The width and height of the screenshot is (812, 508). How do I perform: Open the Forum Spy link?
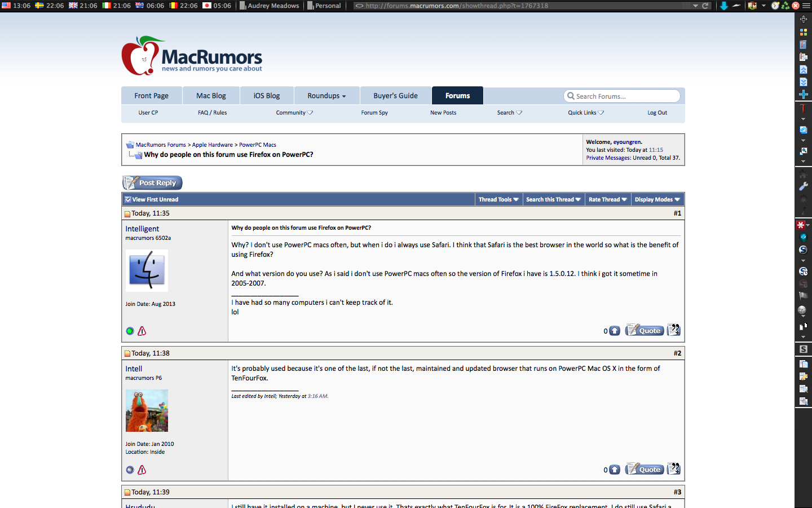374,113
